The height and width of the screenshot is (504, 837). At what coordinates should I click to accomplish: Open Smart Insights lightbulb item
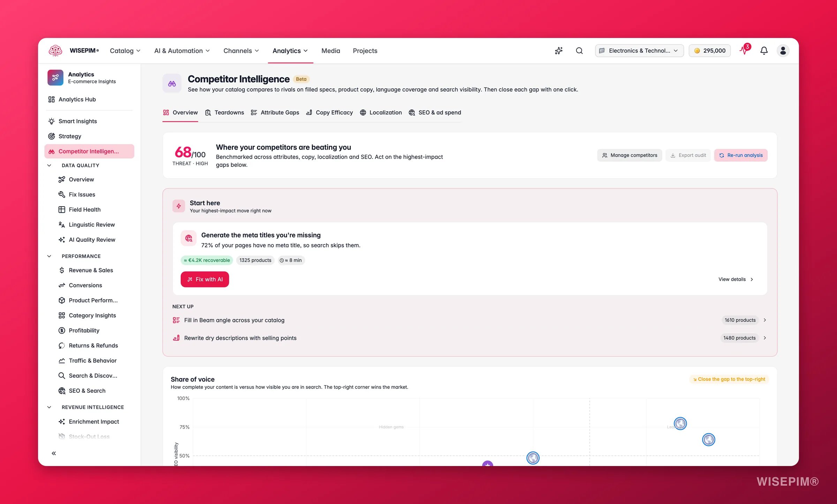[x=89, y=121]
